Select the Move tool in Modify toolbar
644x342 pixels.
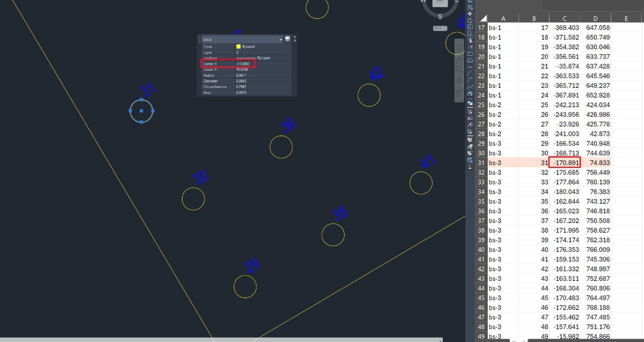(470, 13)
